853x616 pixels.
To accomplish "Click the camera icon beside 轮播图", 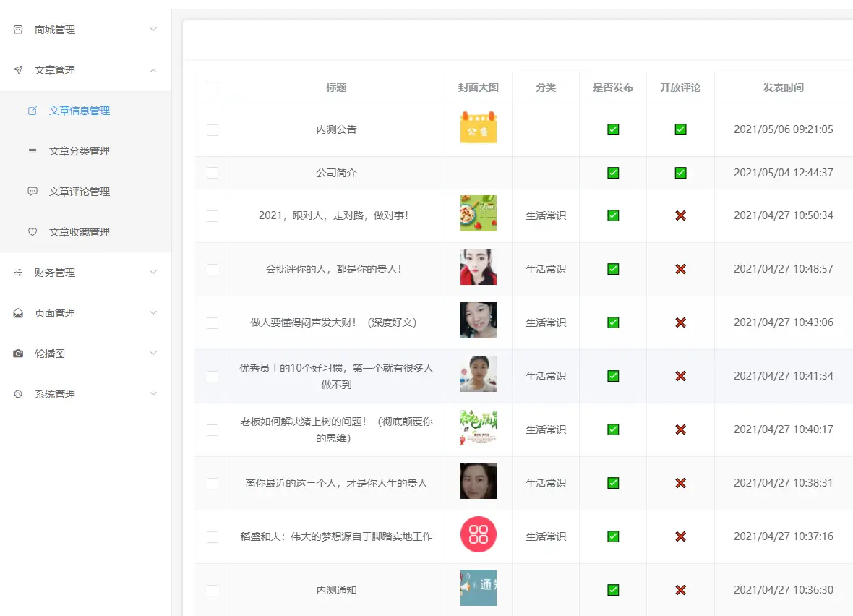I will click(18, 354).
